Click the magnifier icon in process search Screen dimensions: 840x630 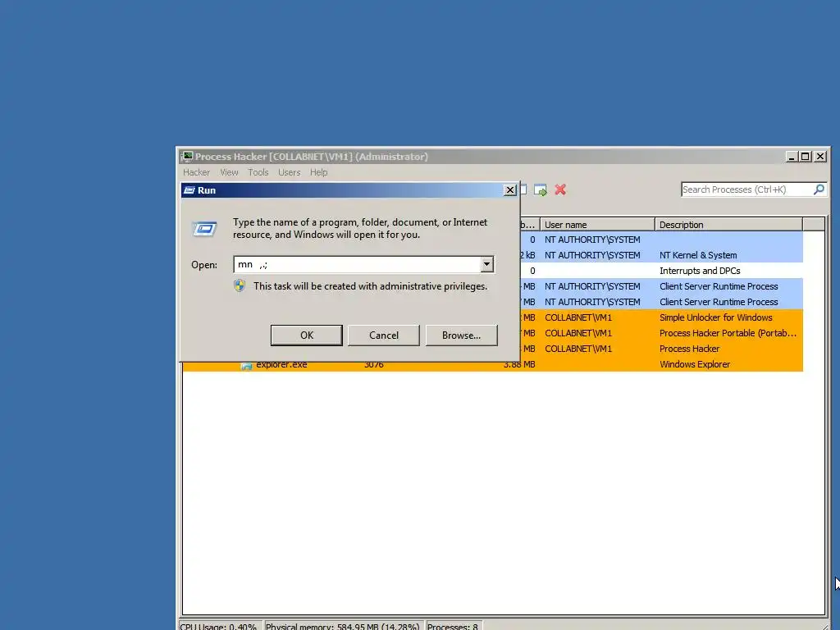819,189
